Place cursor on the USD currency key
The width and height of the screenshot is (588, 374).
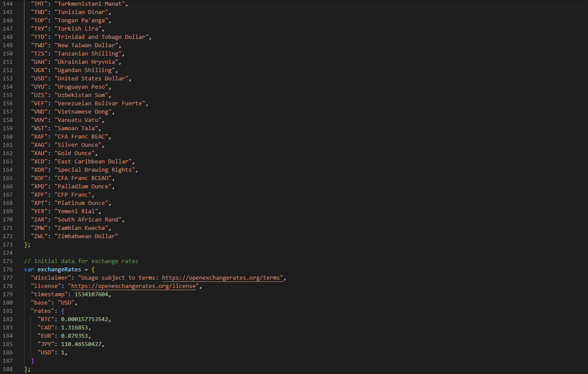click(39, 78)
